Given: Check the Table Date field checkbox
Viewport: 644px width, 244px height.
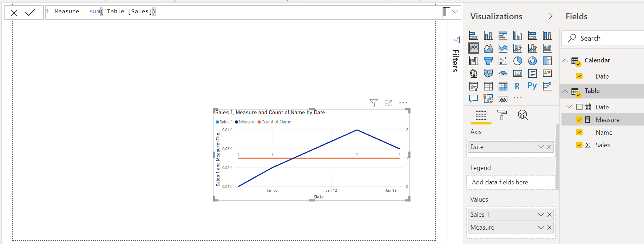Looking at the screenshot, I should pos(579,107).
